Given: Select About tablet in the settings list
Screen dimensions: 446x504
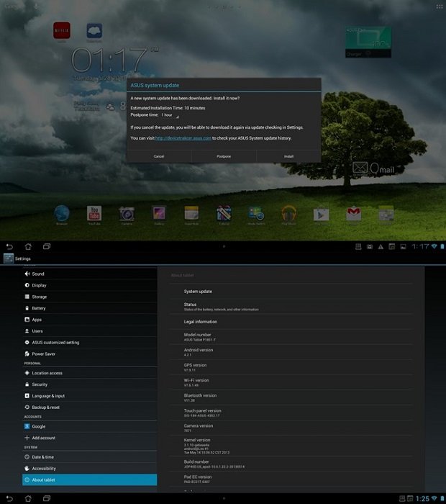Looking at the screenshot, I should (x=90, y=480).
